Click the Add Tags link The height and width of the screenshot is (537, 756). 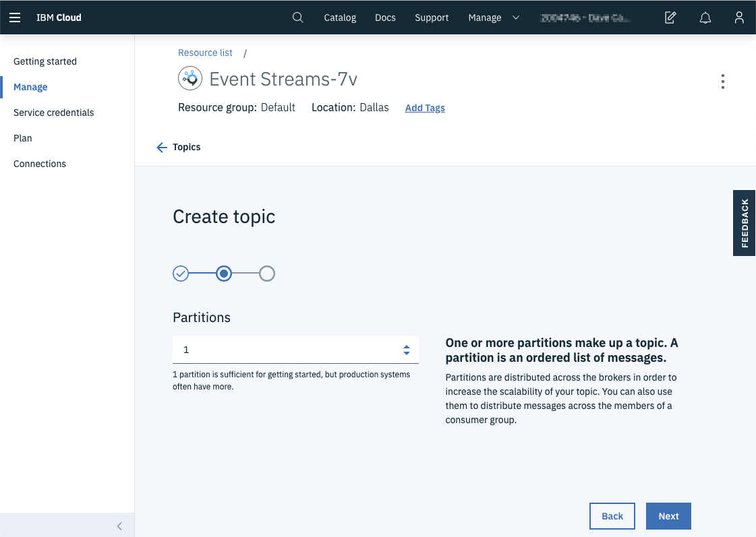[425, 108]
